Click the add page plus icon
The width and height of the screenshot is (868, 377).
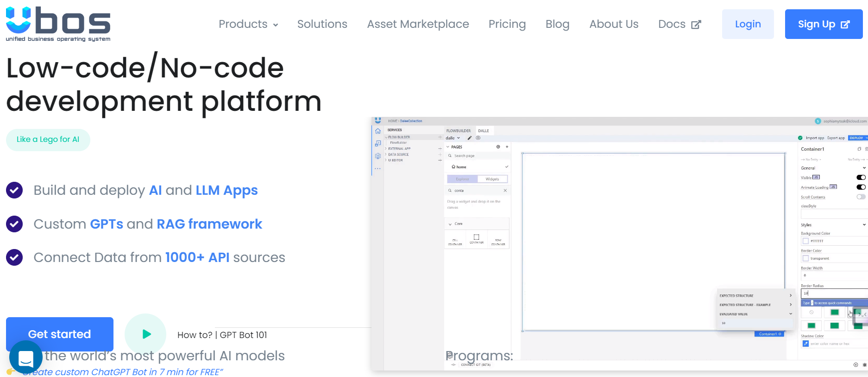click(x=507, y=147)
